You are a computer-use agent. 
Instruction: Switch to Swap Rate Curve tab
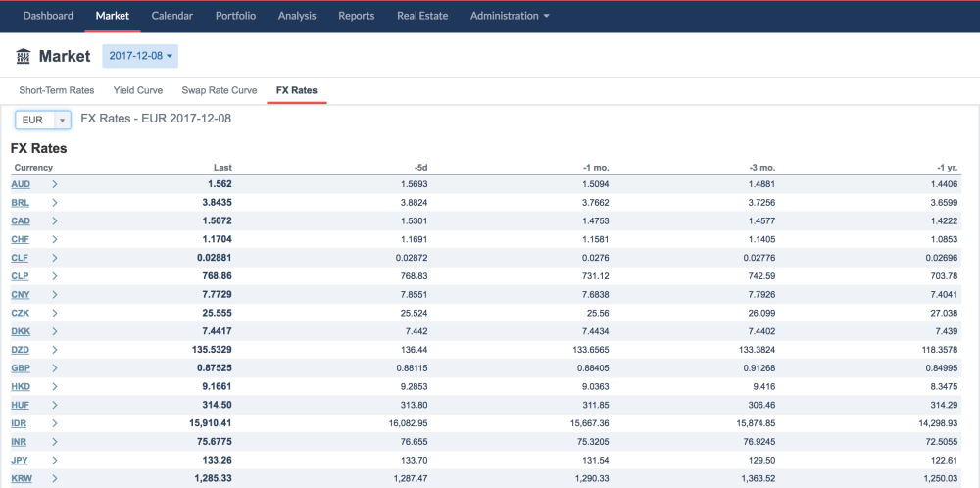pyautogui.click(x=220, y=90)
